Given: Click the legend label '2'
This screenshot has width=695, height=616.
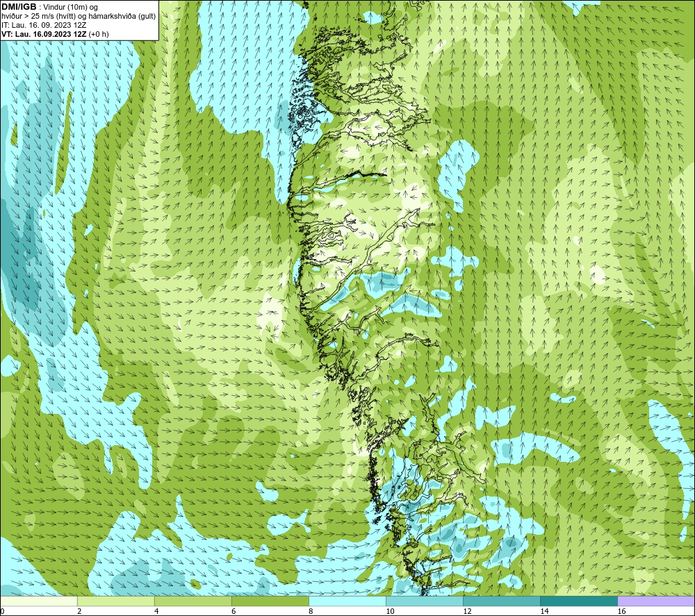Looking at the screenshot, I should (79, 612).
